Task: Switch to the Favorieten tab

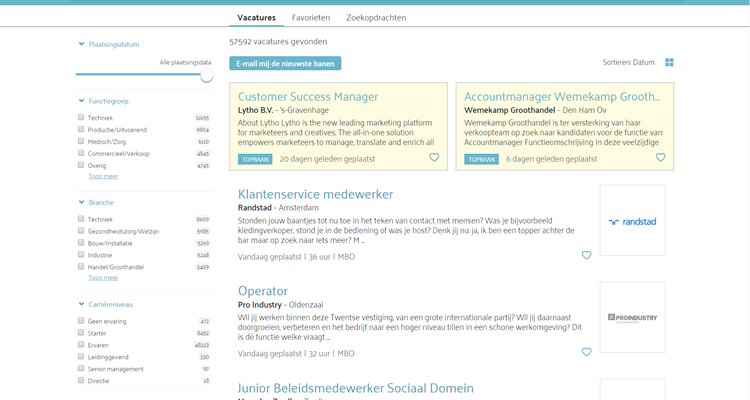Action: pos(311,18)
